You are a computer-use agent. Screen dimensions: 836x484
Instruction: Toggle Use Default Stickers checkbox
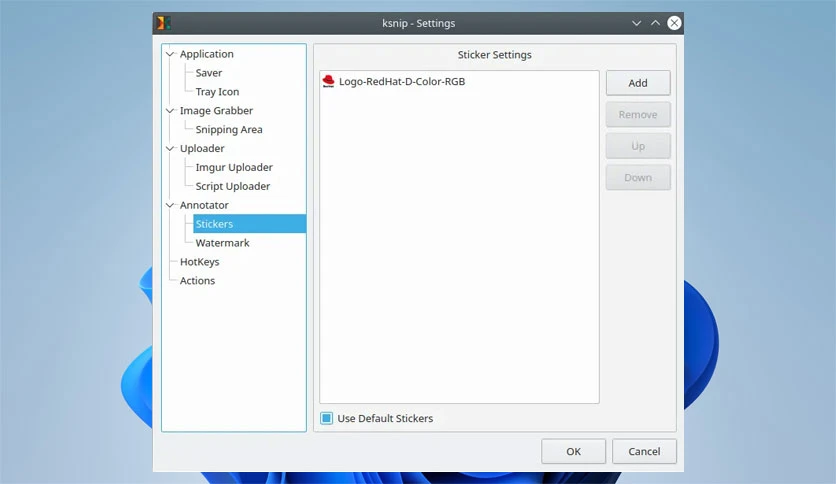pos(326,418)
